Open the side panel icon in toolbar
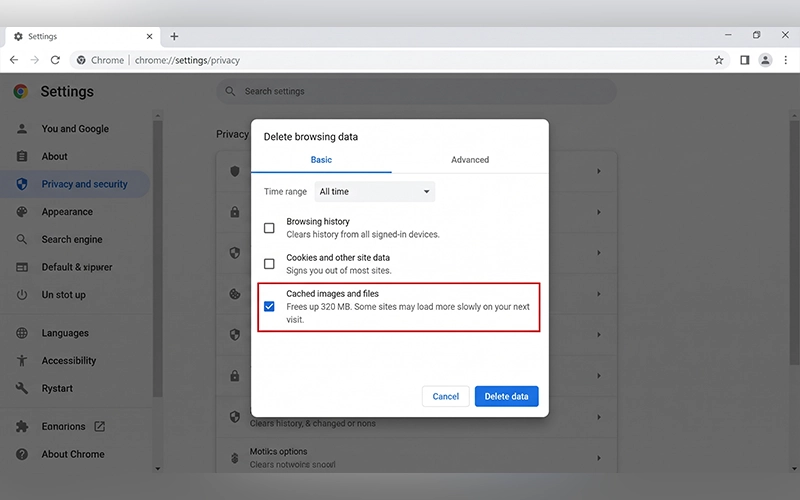800x500 pixels. click(x=744, y=60)
